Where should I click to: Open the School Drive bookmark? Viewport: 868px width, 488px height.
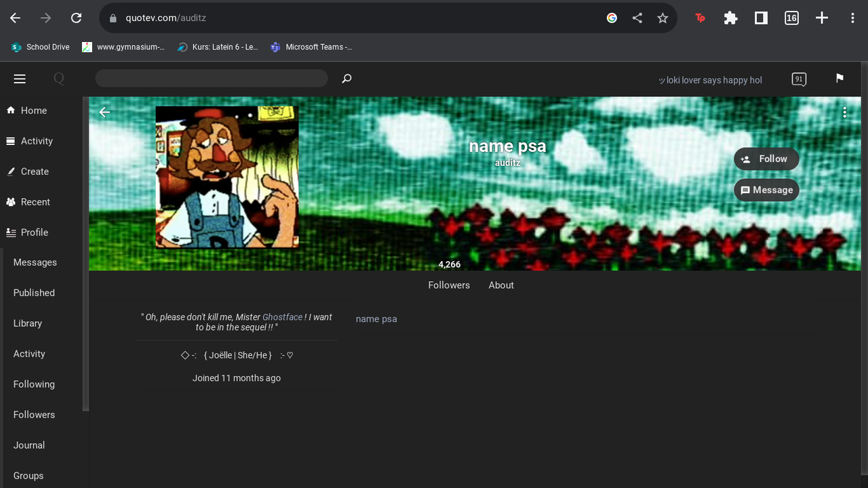pyautogui.click(x=41, y=47)
